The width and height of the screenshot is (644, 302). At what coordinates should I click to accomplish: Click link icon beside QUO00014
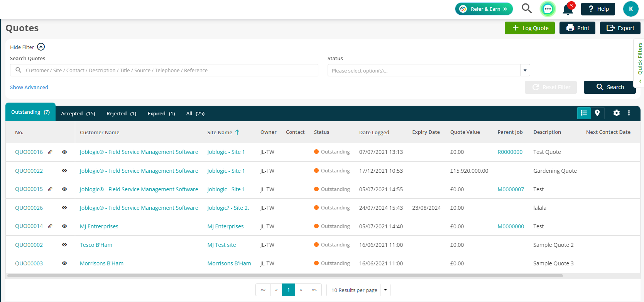50,226
